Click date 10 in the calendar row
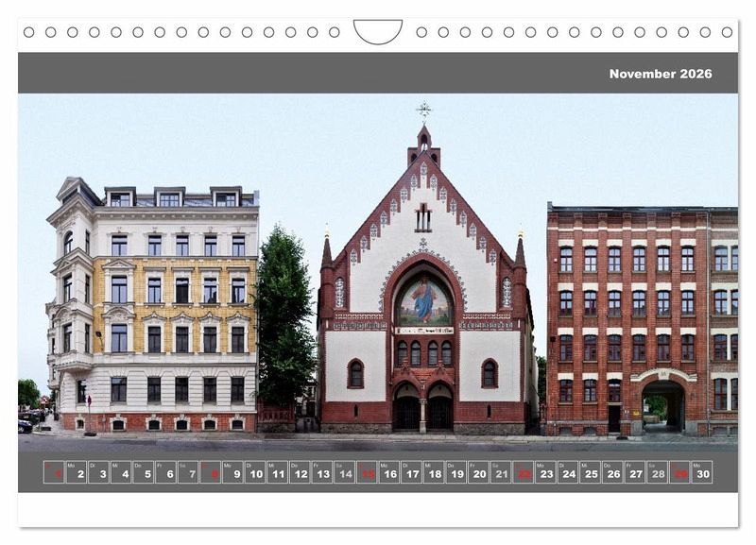Image resolution: width=756 pixels, height=545 pixels. coord(255,472)
